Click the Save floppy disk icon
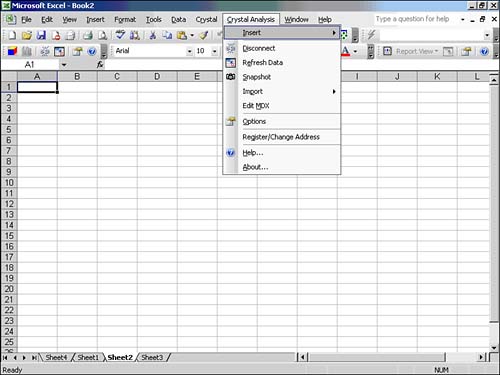Screen dimensions: 500x375 pos(41,35)
